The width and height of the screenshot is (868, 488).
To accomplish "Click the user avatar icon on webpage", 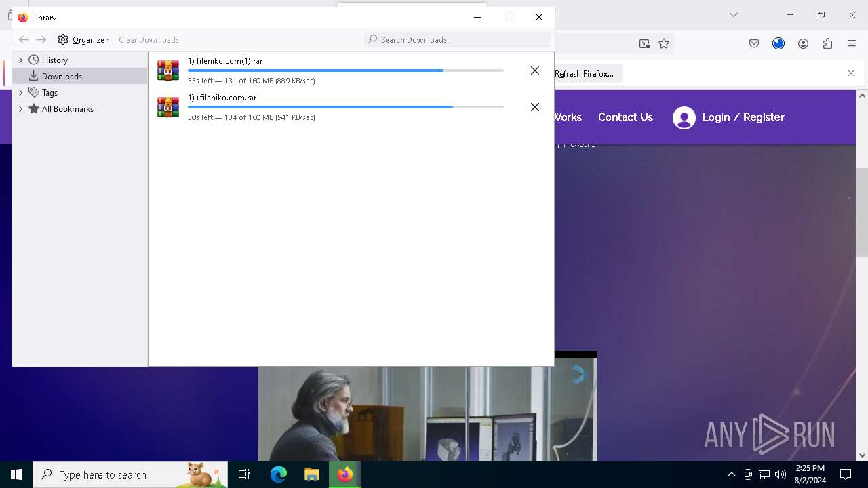I will click(684, 118).
